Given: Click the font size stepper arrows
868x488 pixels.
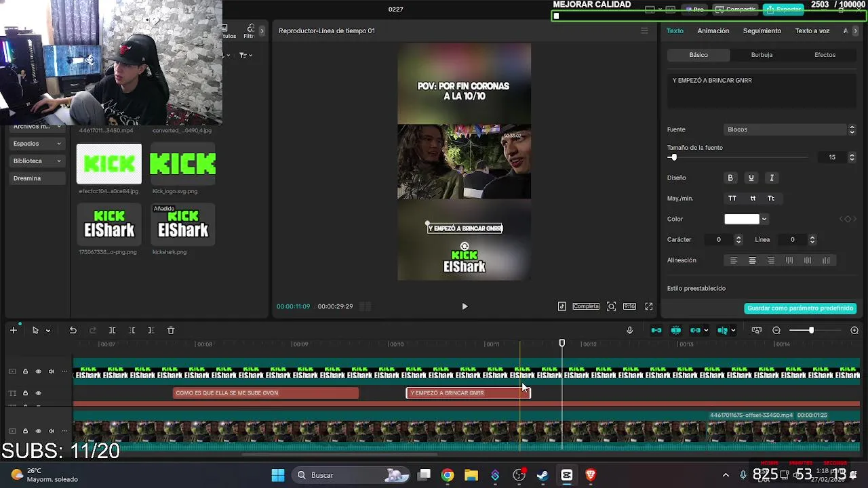Looking at the screenshot, I should pos(852,157).
